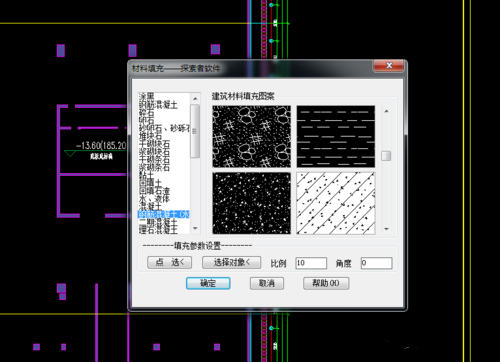The image size is (500, 362).
Task: Select the stone-and-concrete pattern thumbnail
Action: click(x=252, y=136)
